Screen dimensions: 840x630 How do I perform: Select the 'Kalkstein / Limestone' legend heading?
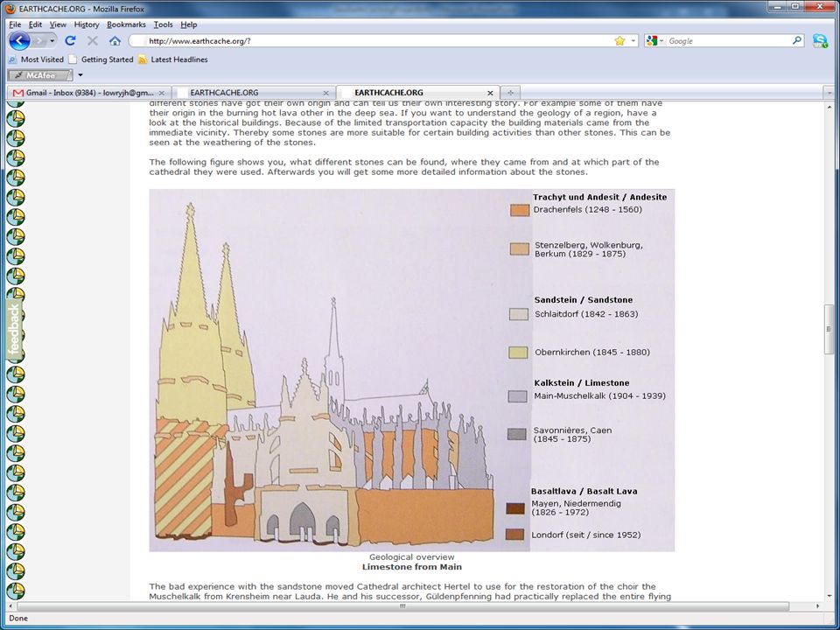pyautogui.click(x=582, y=383)
